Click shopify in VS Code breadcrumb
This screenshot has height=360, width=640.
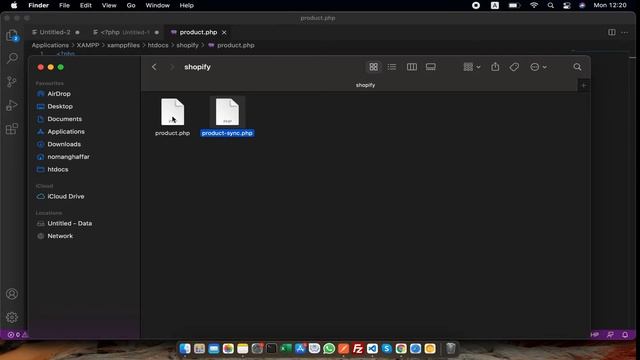(187, 45)
